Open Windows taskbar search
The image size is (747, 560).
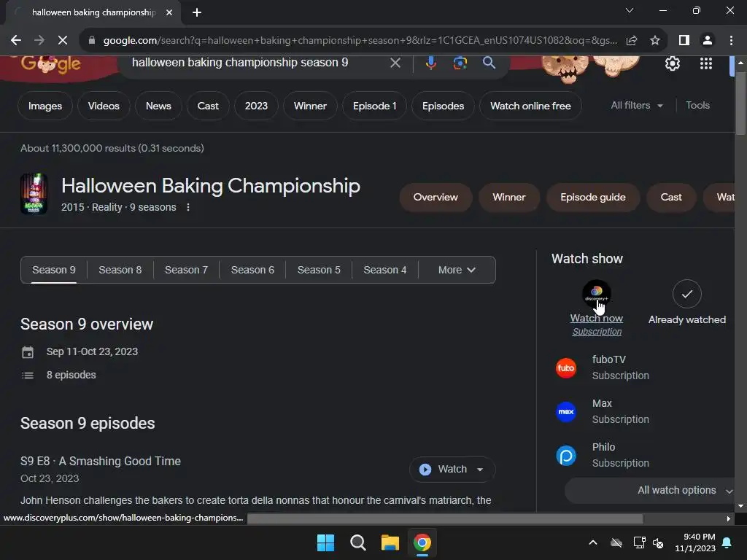coord(357,542)
